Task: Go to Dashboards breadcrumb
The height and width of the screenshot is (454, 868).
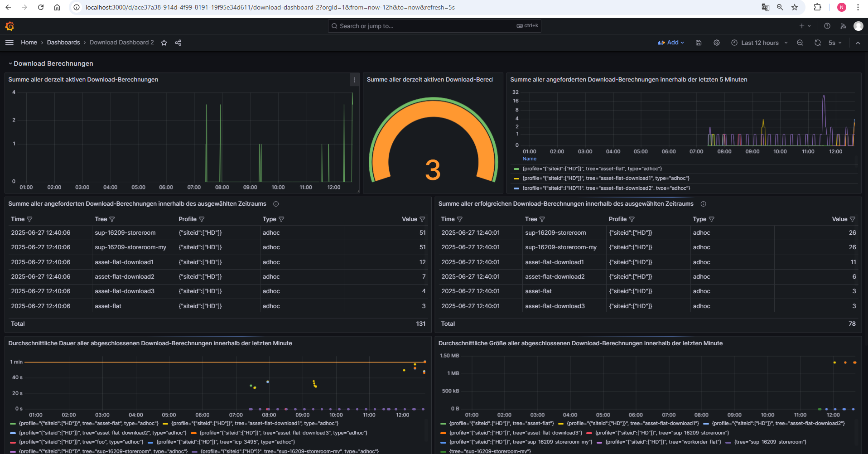Action: click(x=63, y=43)
